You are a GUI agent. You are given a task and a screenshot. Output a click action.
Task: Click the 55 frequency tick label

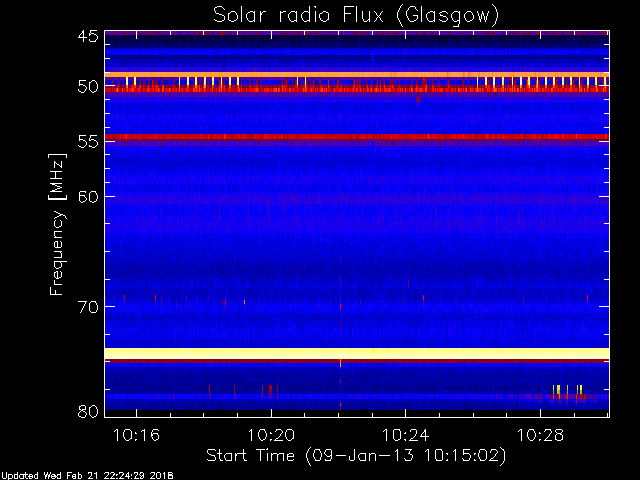(x=88, y=142)
